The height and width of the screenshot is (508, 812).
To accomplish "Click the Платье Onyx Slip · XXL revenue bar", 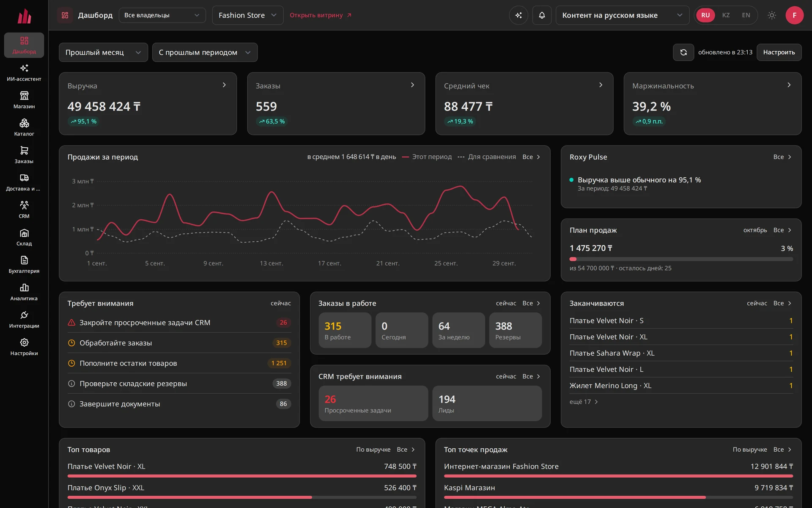I will pyautogui.click(x=242, y=497).
